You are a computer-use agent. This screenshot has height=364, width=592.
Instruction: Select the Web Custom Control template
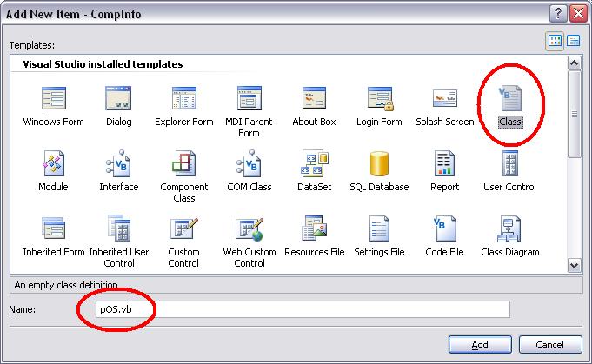249,242
